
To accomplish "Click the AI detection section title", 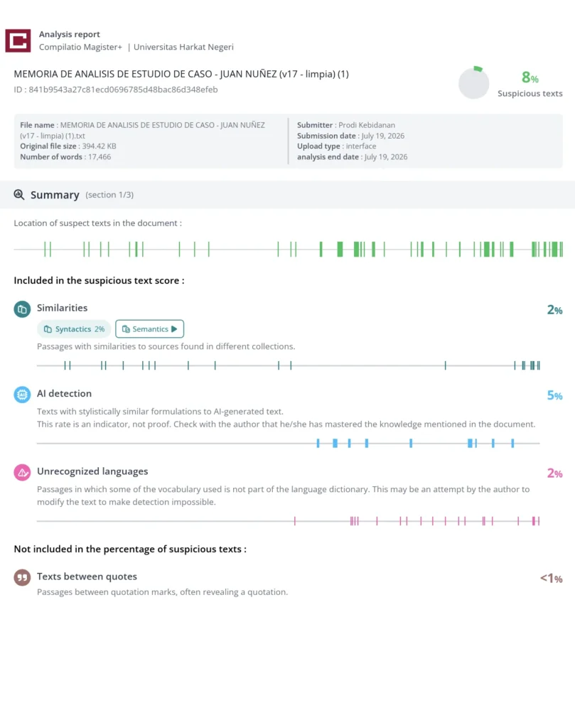I will [64, 393].
